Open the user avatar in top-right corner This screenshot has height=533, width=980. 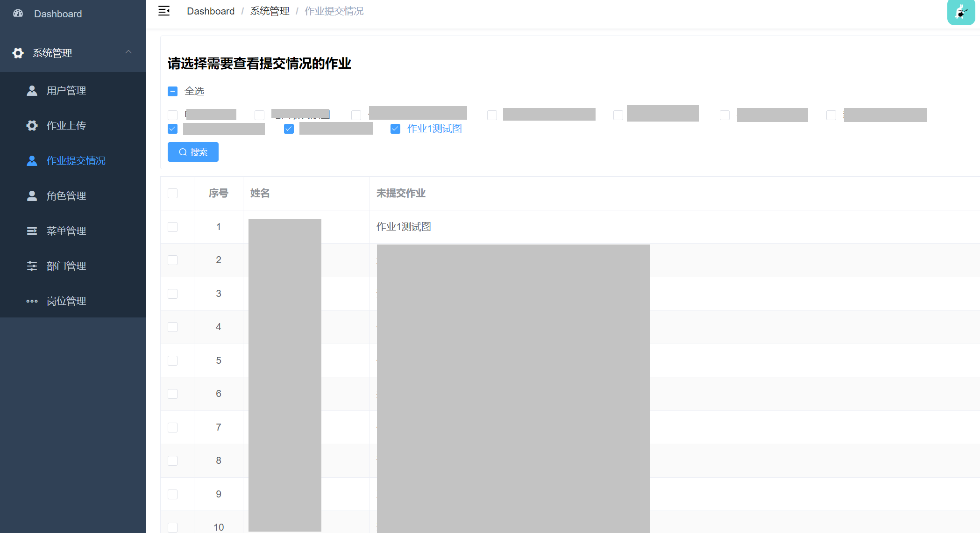coord(960,12)
